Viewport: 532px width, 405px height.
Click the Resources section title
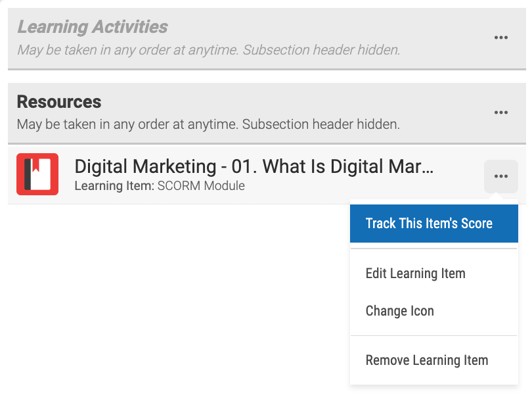[59, 102]
